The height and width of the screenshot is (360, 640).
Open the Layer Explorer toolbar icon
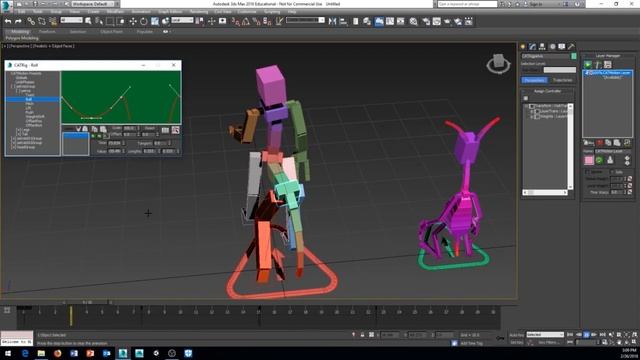coord(367,21)
